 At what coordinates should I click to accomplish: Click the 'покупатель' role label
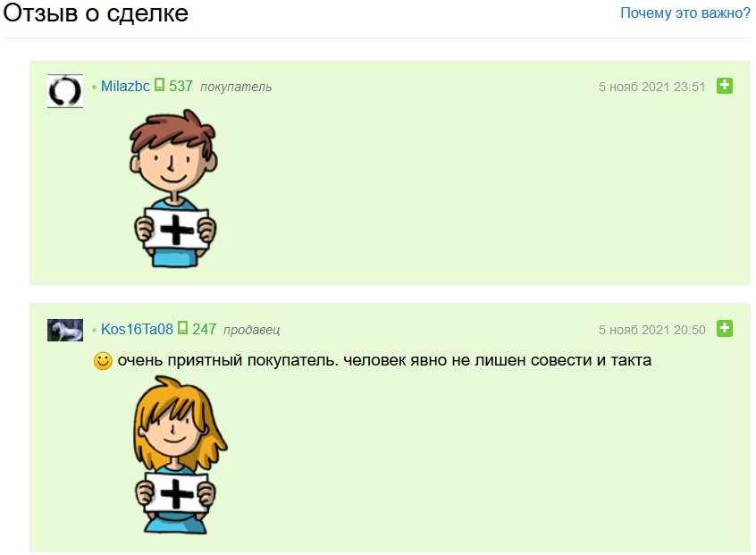pyautogui.click(x=236, y=88)
